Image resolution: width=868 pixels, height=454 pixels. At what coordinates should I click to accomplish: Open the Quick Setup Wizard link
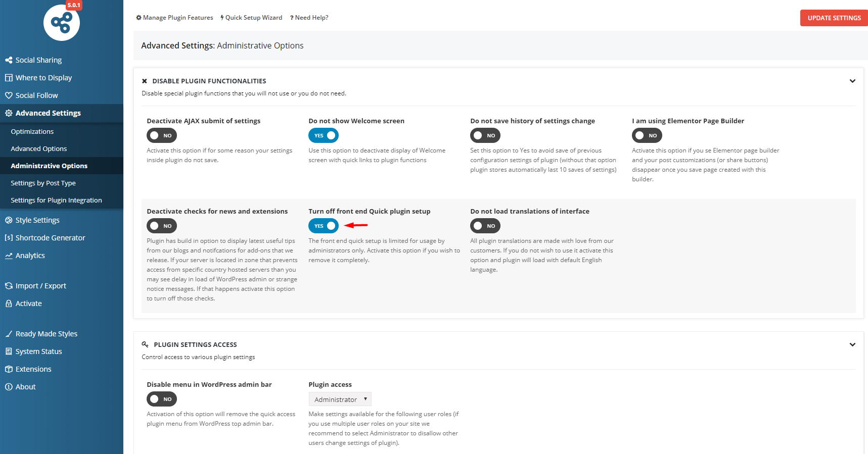[x=251, y=18]
